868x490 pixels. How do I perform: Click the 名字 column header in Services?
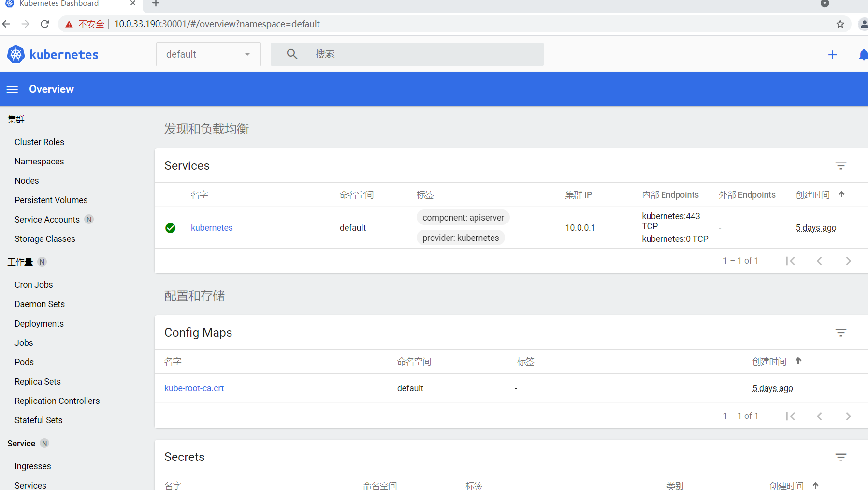click(x=199, y=195)
